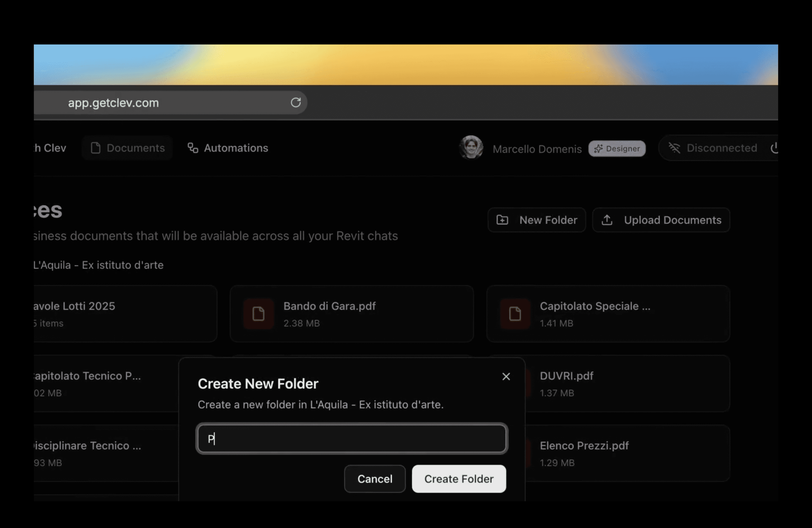
Task: Click the browser reload icon
Action: pyautogui.click(x=296, y=102)
